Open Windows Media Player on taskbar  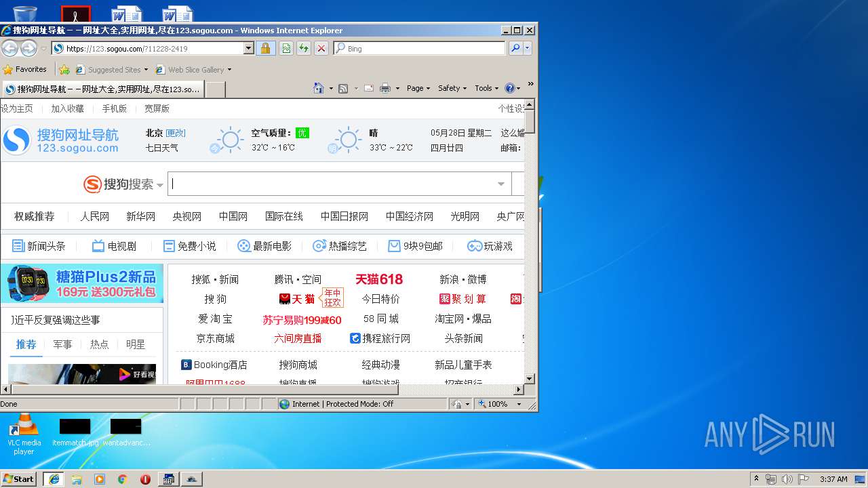click(x=100, y=479)
